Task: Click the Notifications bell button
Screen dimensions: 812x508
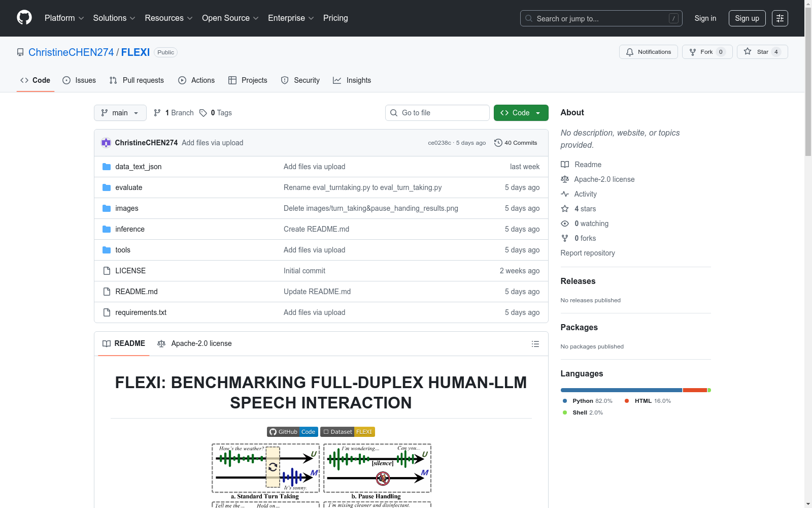Action: point(649,52)
